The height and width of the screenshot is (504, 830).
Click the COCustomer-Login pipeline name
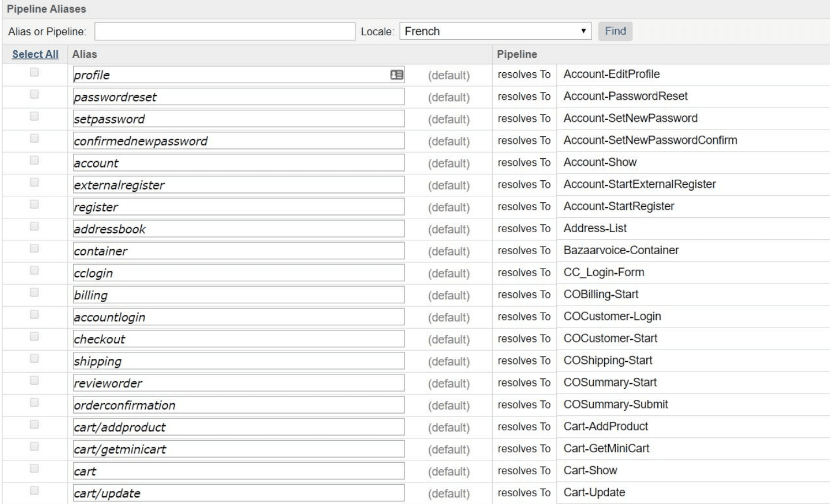click(612, 317)
